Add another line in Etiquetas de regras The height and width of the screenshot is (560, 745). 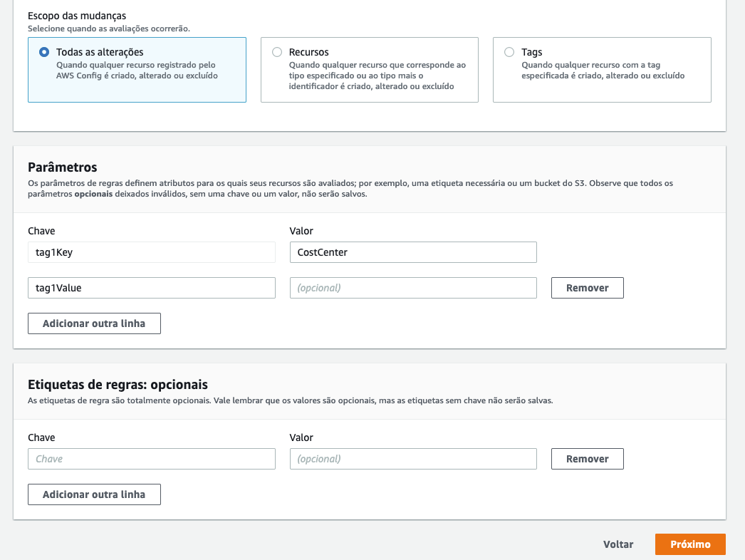point(94,495)
